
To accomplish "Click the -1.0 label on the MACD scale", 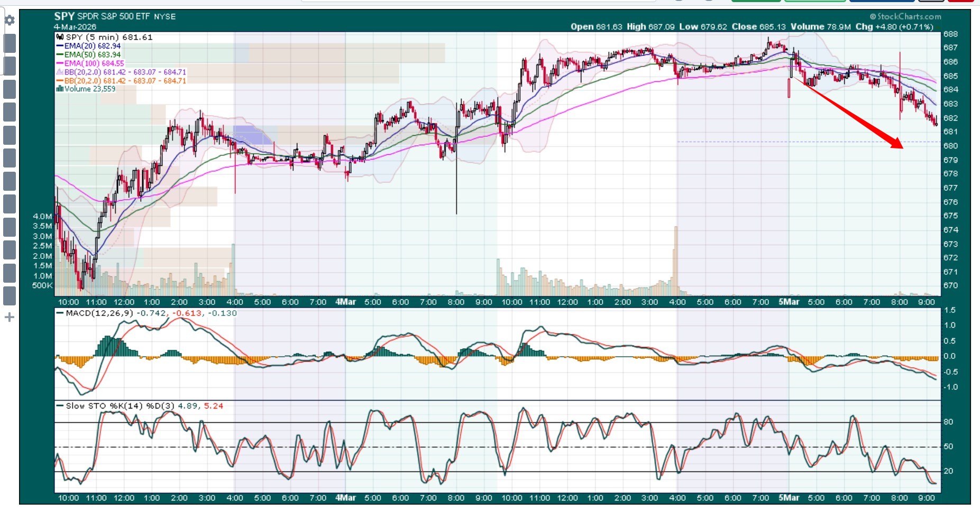I will coord(950,387).
